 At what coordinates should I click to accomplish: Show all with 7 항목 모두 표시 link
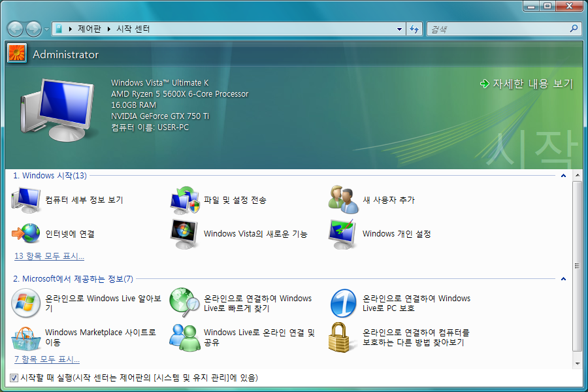point(47,359)
